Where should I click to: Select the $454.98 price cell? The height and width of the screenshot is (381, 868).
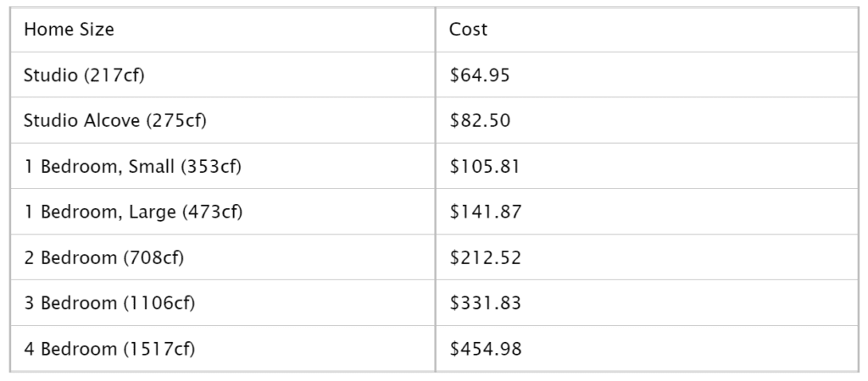(647, 348)
